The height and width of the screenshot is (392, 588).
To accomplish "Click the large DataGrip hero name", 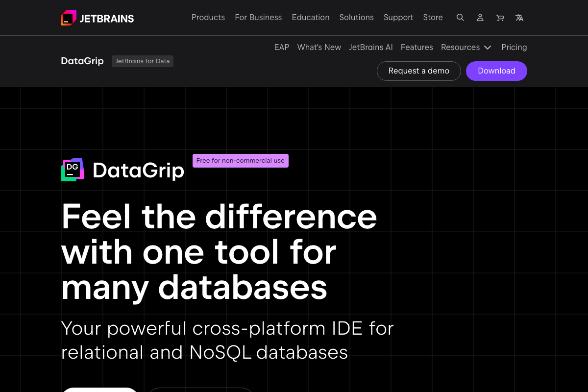I will [138, 171].
